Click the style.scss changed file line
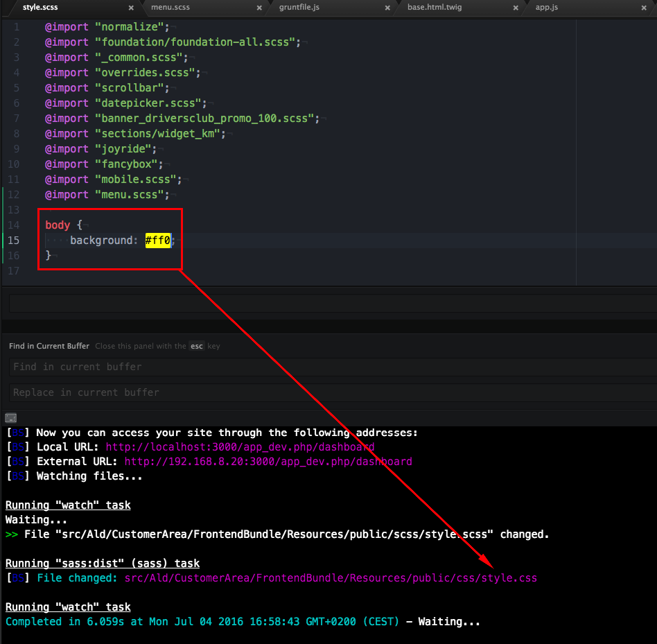The width and height of the screenshot is (657, 644). (x=277, y=534)
